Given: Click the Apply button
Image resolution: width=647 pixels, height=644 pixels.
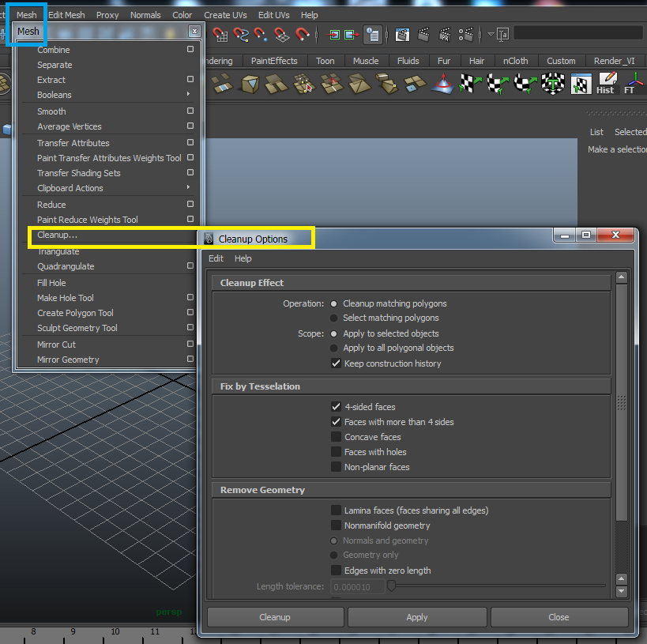Looking at the screenshot, I should 417,617.
